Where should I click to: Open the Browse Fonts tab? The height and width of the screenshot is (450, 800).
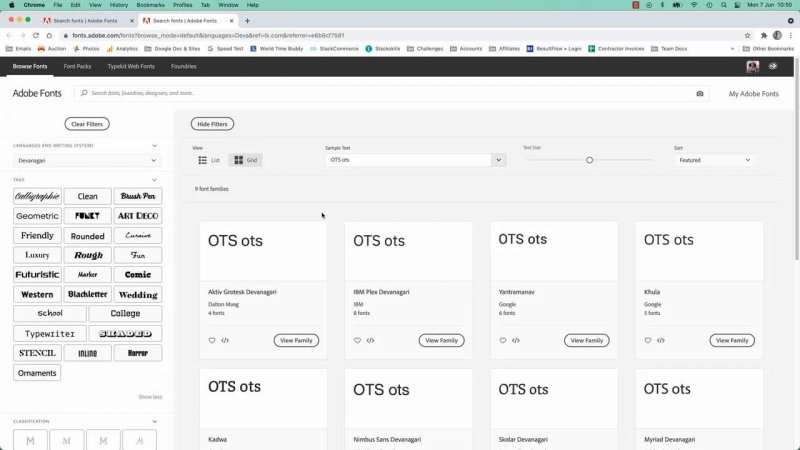click(x=30, y=66)
